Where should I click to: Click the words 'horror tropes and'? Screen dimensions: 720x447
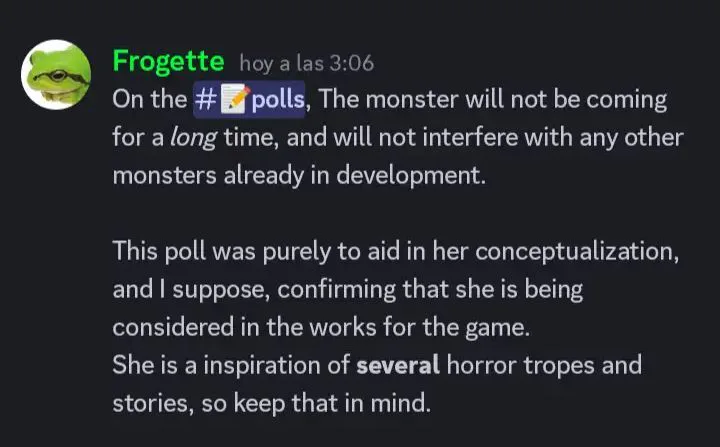544,365
